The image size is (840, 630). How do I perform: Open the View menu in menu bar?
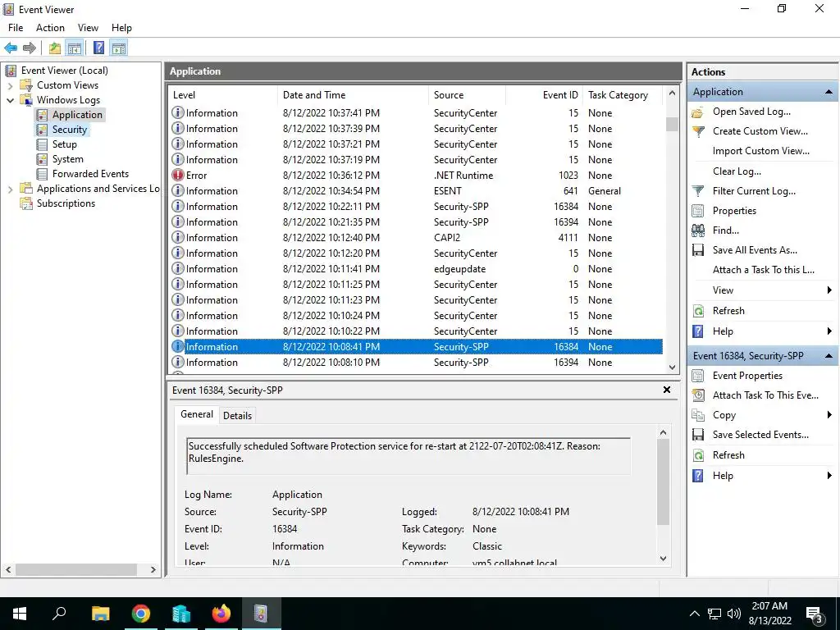88,28
